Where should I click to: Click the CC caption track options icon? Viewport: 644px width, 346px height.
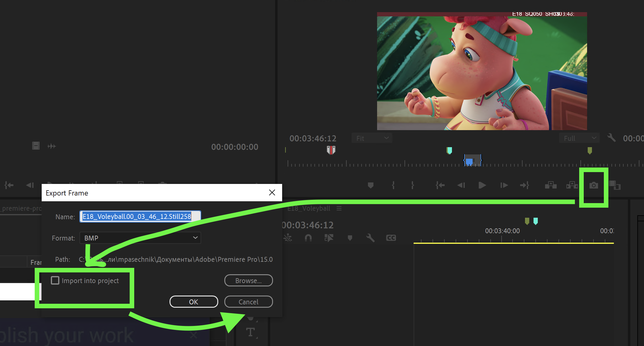(x=391, y=238)
